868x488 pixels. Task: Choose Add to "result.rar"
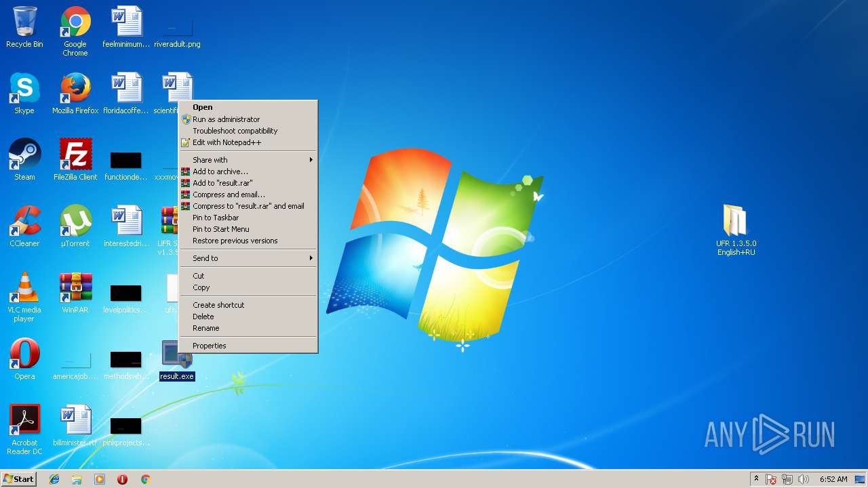coord(248,183)
